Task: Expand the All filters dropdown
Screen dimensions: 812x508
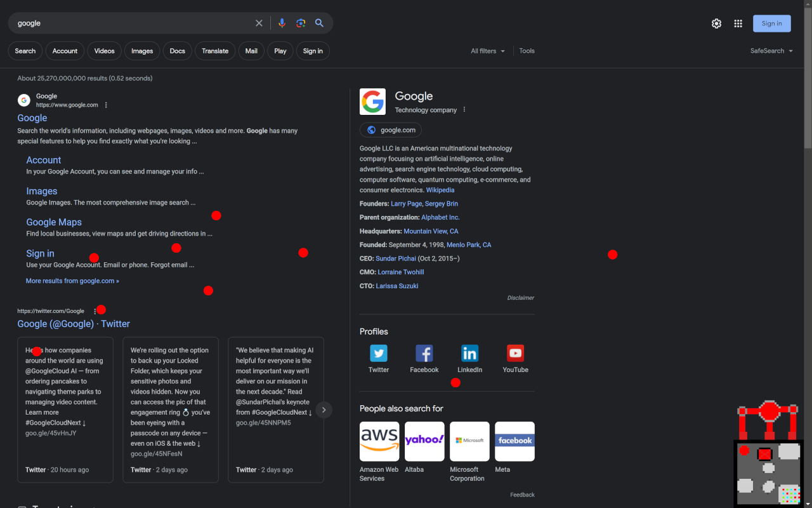Action: click(x=488, y=51)
